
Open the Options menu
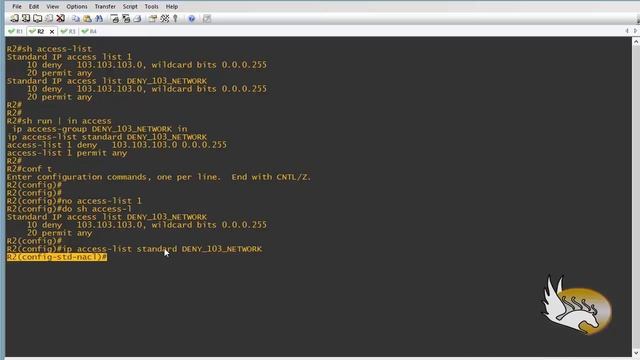77,7
